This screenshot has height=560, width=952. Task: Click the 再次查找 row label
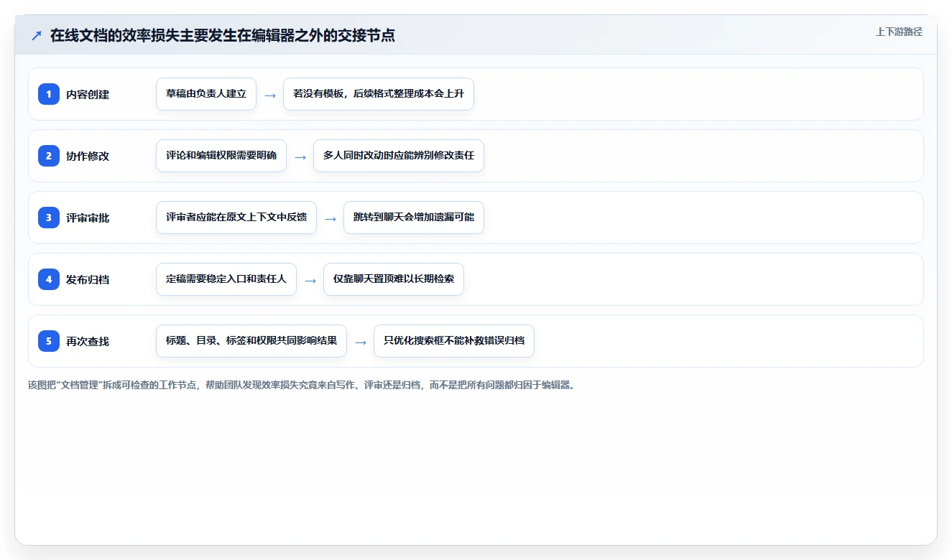[88, 341]
